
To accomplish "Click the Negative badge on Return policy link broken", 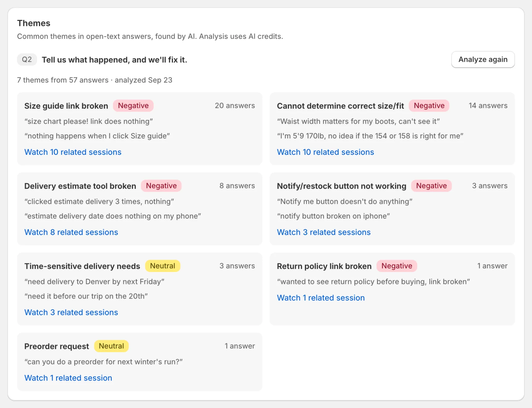I will tap(397, 266).
